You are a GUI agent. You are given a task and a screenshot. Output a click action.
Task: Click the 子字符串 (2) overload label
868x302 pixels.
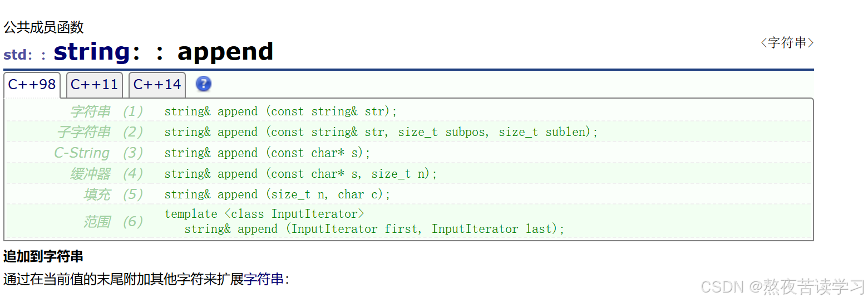(100, 132)
